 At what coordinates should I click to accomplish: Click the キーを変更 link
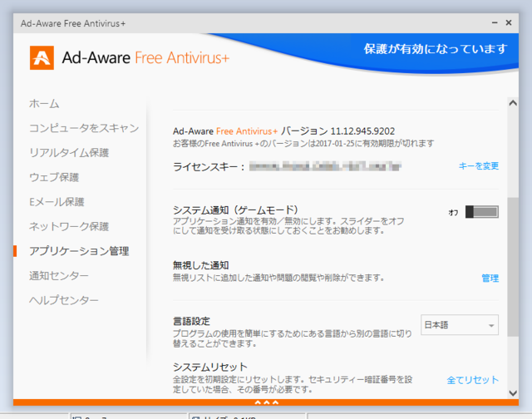(479, 166)
